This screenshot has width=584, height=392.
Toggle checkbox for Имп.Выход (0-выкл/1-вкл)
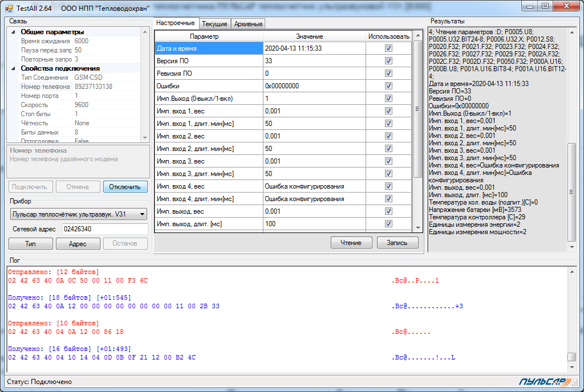388,99
